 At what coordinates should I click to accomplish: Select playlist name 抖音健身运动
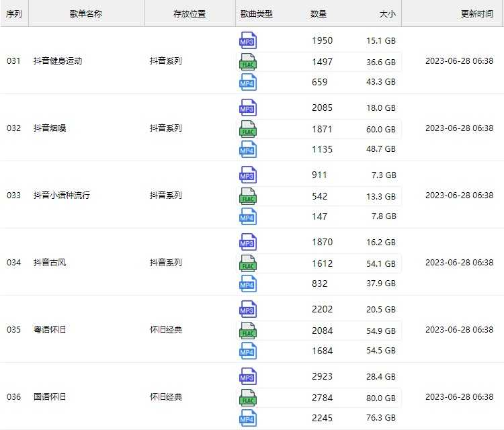58,60
